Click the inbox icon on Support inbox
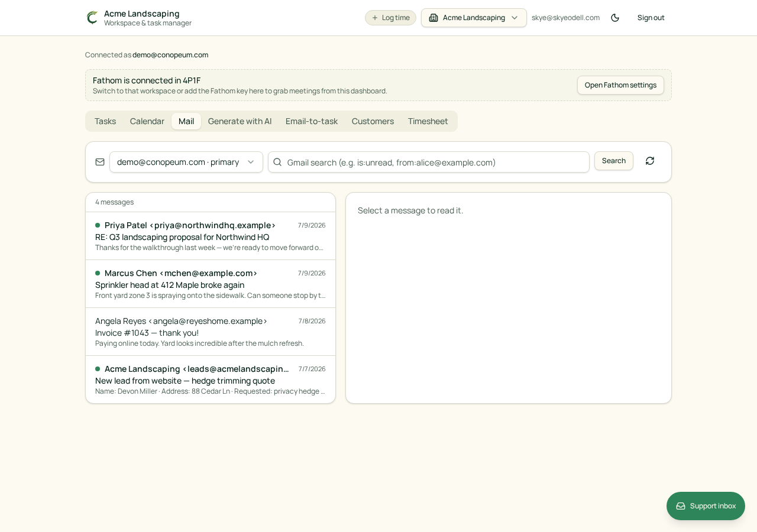757x532 pixels. (x=681, y=506)
